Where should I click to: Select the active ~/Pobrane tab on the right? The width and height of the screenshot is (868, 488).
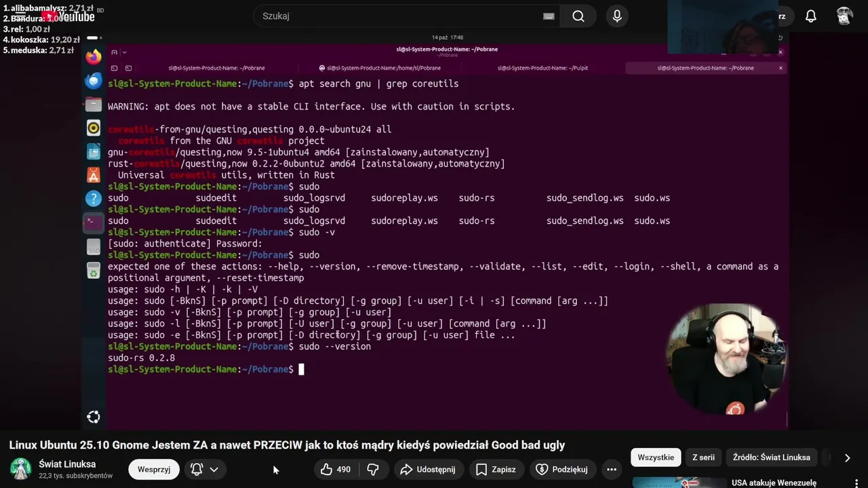tap(705, 68)
